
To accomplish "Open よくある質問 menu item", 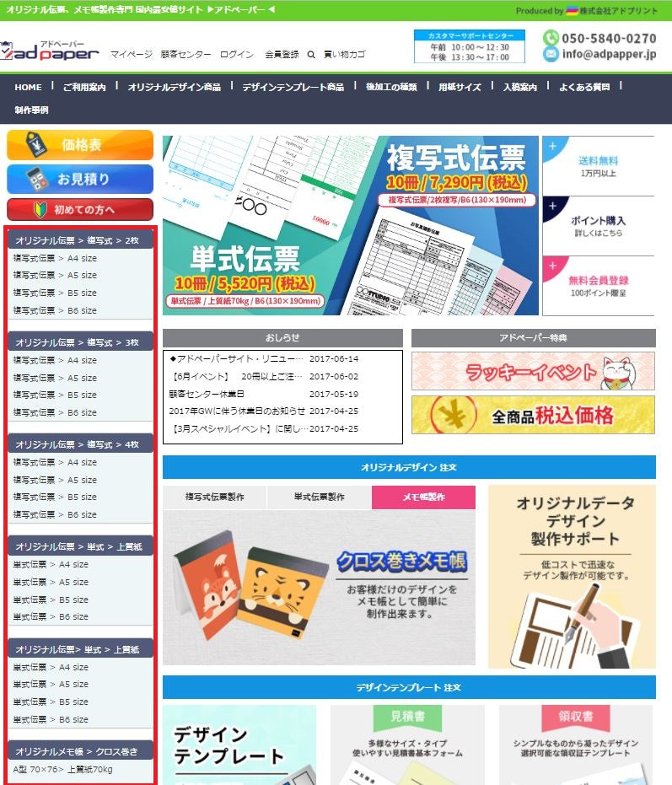I will click(584, 87).
